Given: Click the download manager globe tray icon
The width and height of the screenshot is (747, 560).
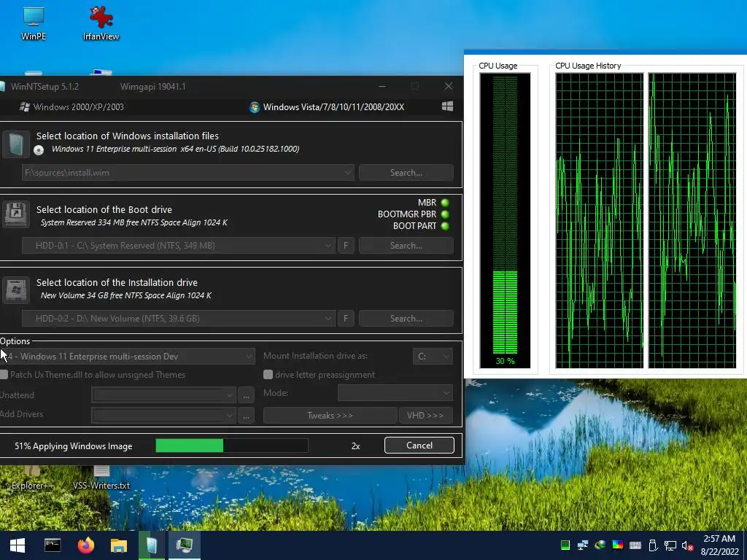Looking at the screenshot, I should (x=600, y=545).
